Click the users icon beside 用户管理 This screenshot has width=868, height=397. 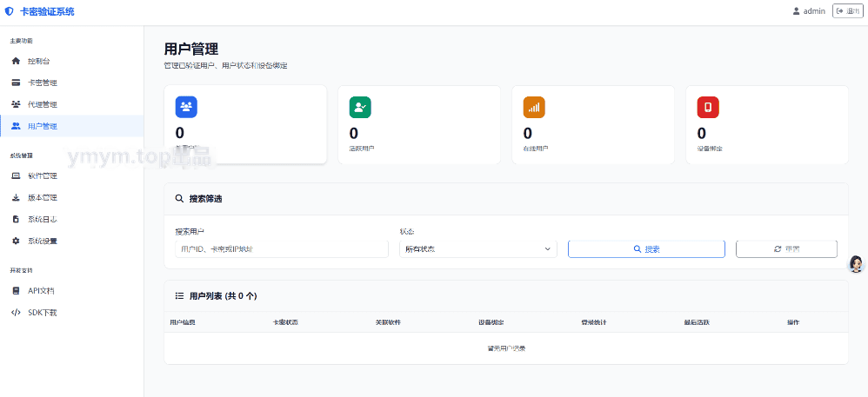pyautogui.click(x=16, y=126)
